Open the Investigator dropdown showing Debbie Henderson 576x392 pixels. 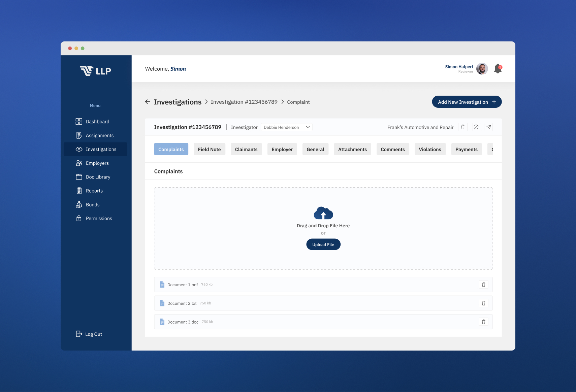point(286,127)
